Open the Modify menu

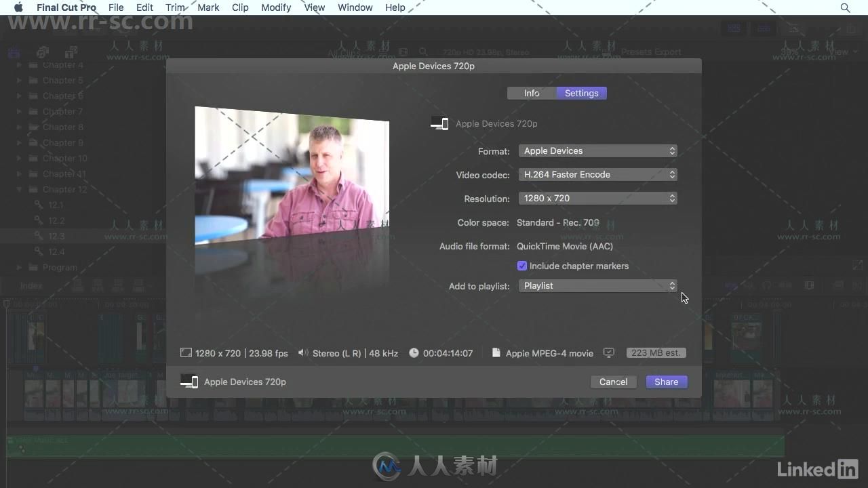click(x=276, y=7)
